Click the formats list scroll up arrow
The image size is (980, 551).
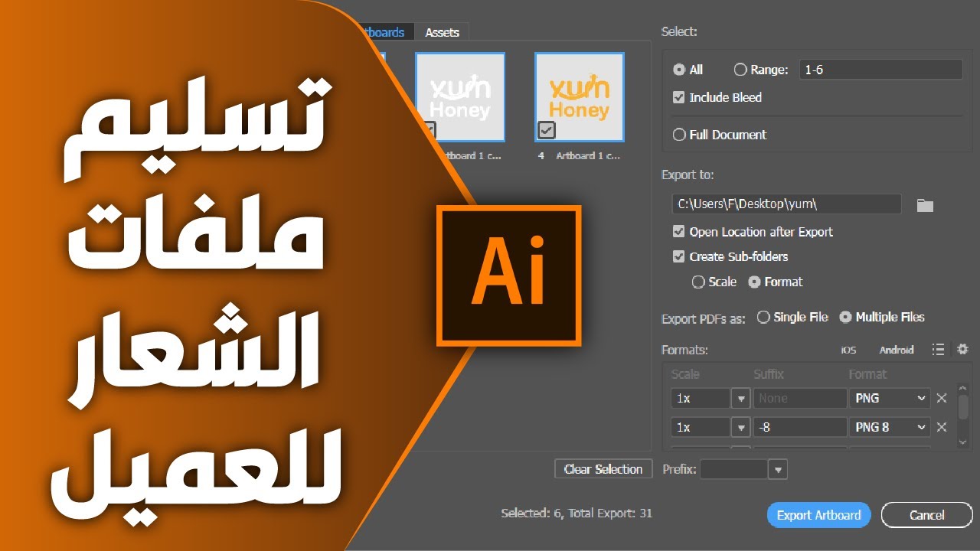(963, 389)
